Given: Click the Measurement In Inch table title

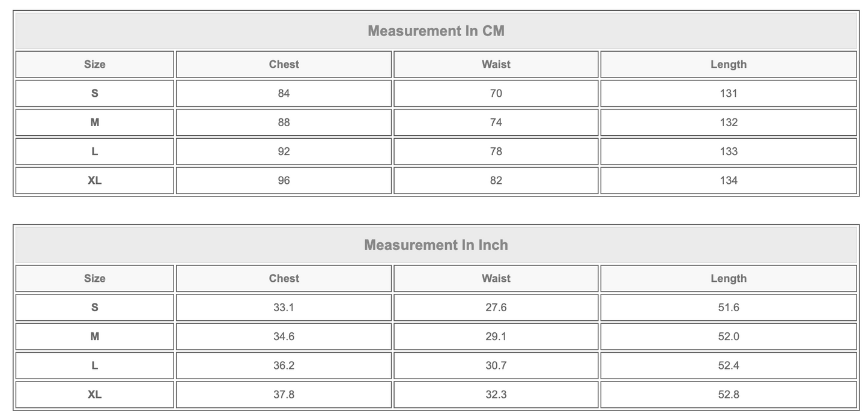Looking at the screenshot, I should (436, 245).
